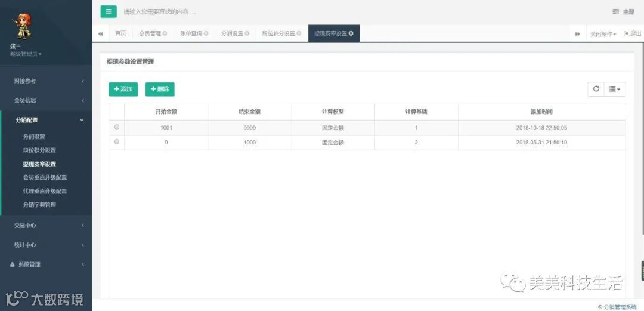Switch to the 会员管理 tab
Screen dimensions: 644x311
pos(150,34)
